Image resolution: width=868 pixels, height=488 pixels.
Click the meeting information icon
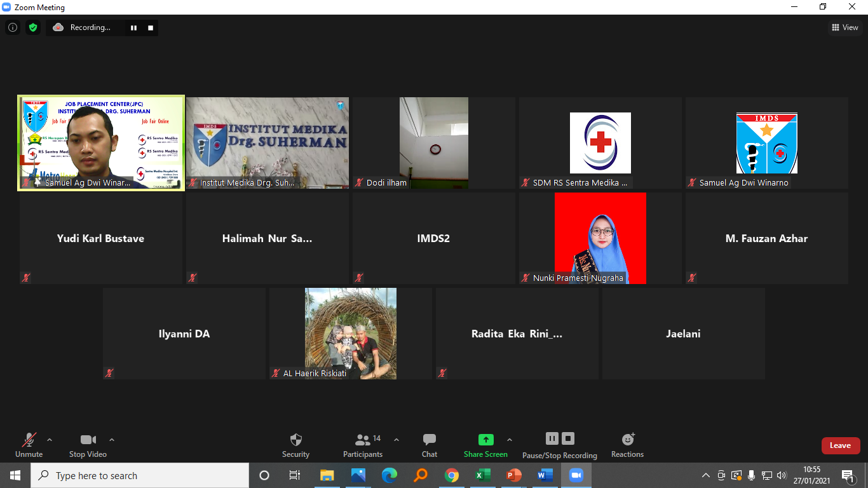(x=13, y=27)
